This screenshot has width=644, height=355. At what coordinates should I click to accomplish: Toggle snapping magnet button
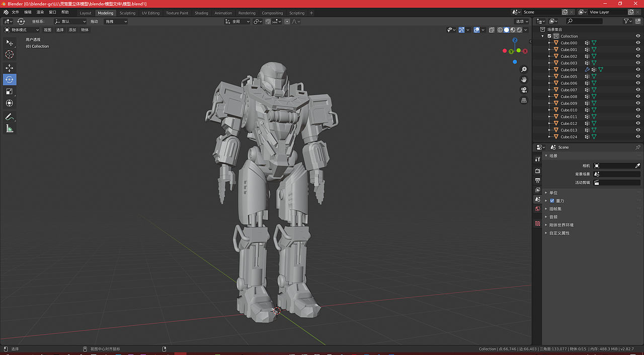point(268,21)
